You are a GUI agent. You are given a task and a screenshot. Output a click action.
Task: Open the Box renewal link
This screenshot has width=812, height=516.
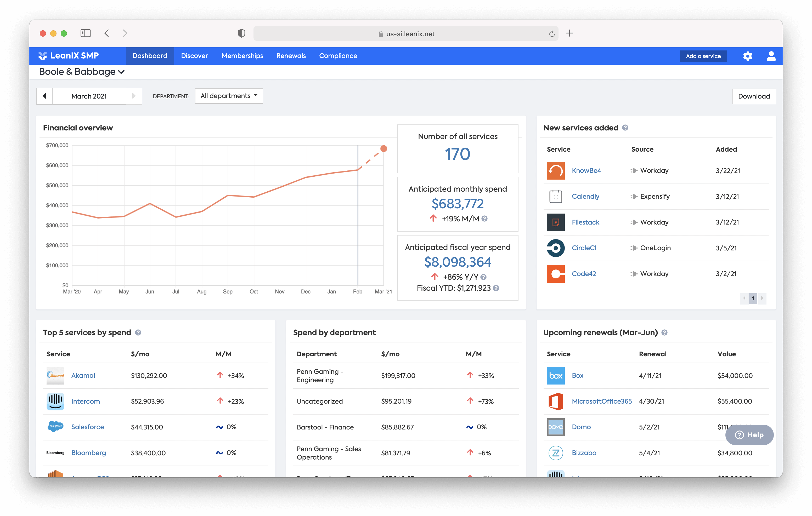(577, 375)
